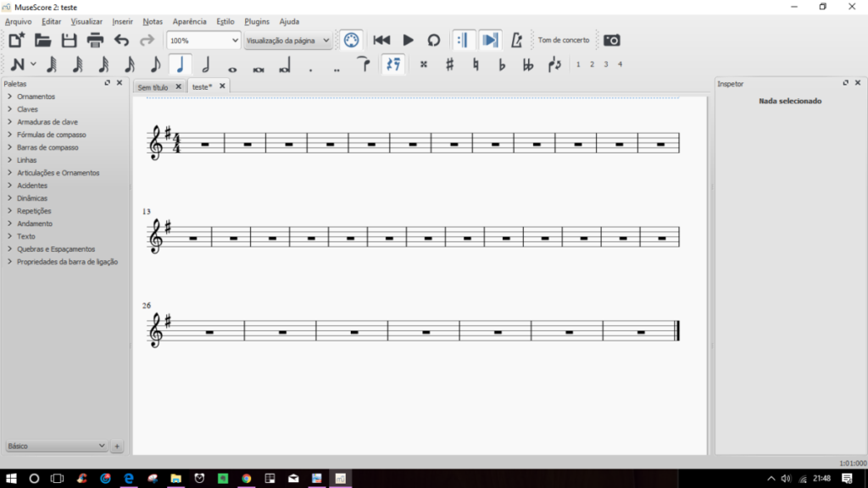Expand the Armaduras de clave palette
This screenshot has height=488, width=868.
[x=47, y=122]
